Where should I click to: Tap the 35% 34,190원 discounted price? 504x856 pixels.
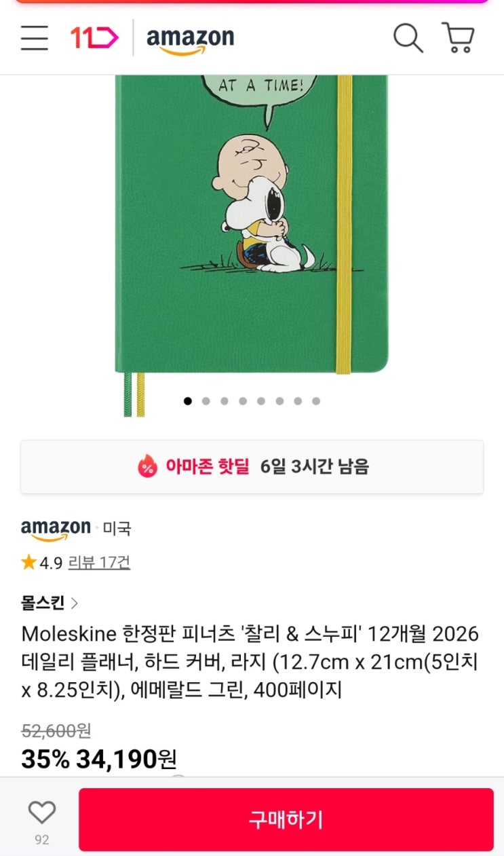click(99, 759)
